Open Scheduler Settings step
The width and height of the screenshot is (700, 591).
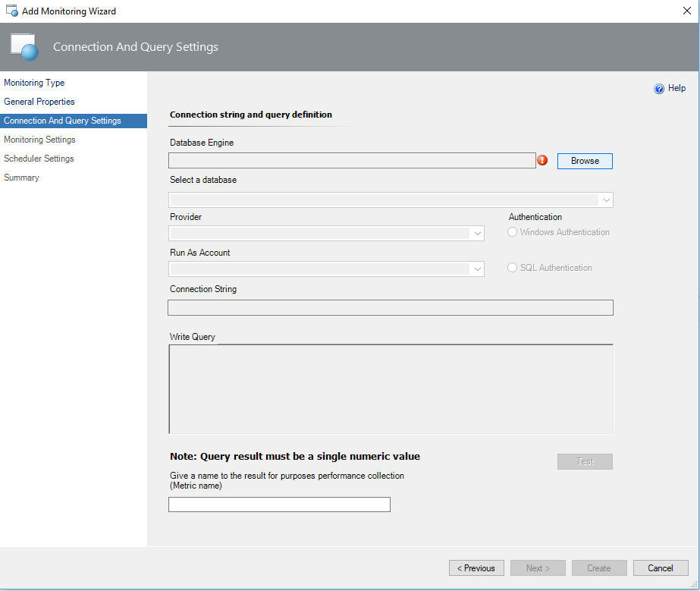tap(39, 159)
